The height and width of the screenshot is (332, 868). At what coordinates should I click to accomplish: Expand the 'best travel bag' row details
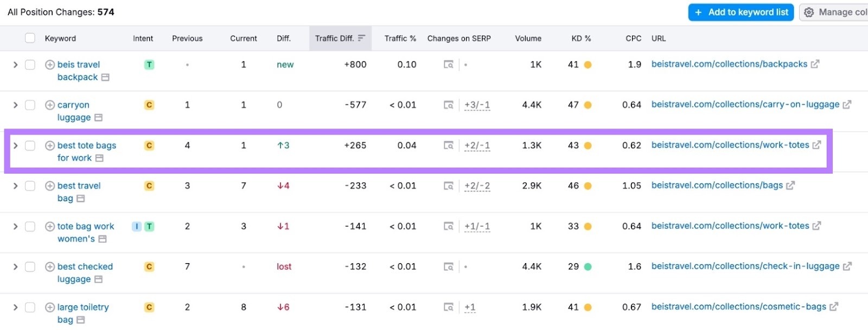point(15,186)
